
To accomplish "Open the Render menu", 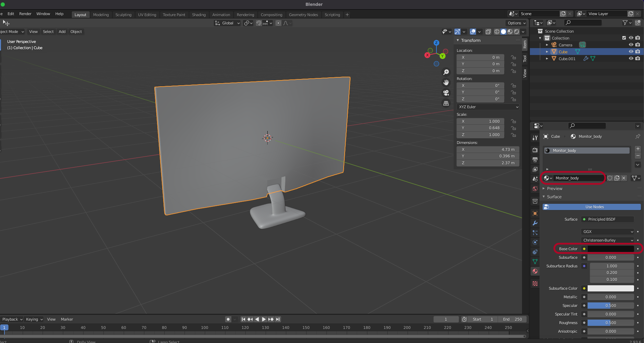I will pyautogui.click(x=25, y=14).
